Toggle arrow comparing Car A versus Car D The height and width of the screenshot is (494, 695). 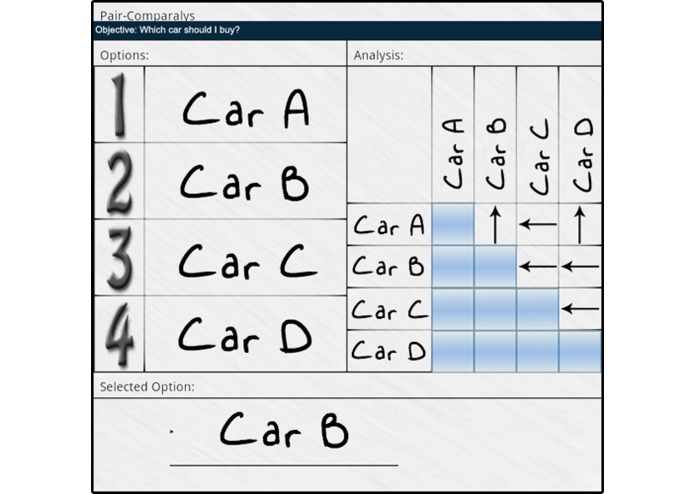click(x=580, y=224)
